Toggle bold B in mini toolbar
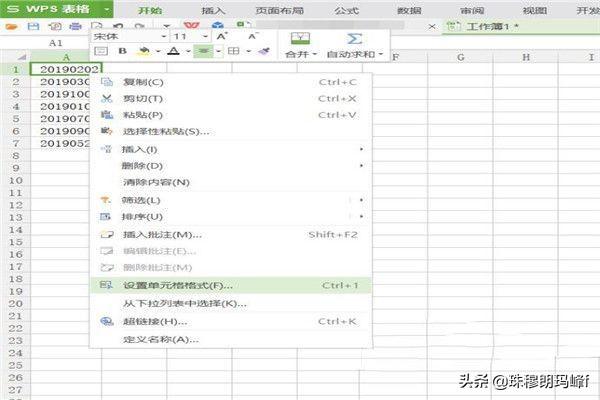The height and width of the screenshot is (400, 600). (122, 51)
